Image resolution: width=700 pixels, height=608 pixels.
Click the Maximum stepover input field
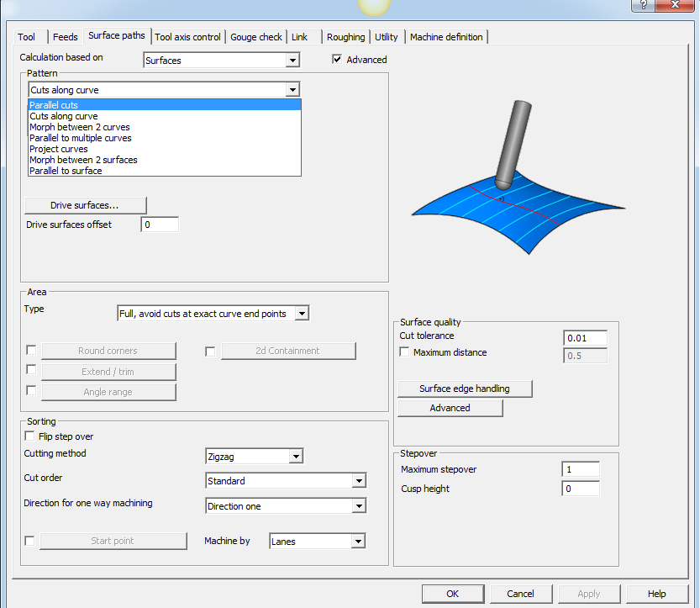click(x=581, y=469)
